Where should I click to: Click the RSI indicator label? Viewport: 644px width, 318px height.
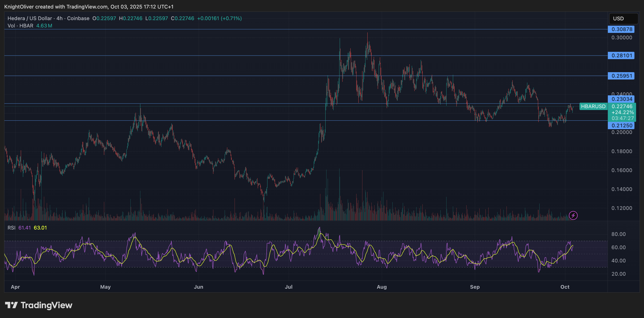[x=12, y=228]
